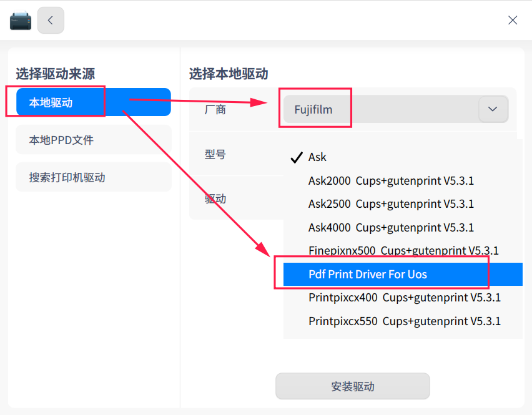
Task: Click the 选择驱动来源 heading
Action: click(56, 74)
